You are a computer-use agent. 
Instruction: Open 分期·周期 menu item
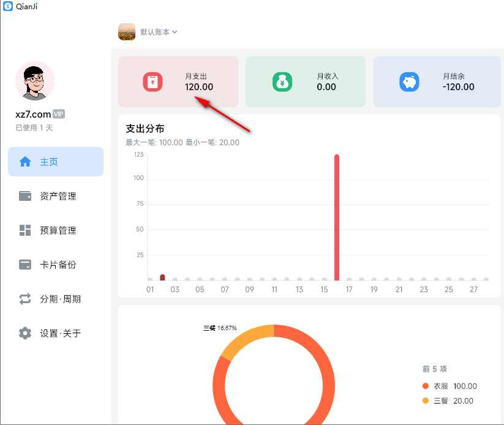point(56,299)
